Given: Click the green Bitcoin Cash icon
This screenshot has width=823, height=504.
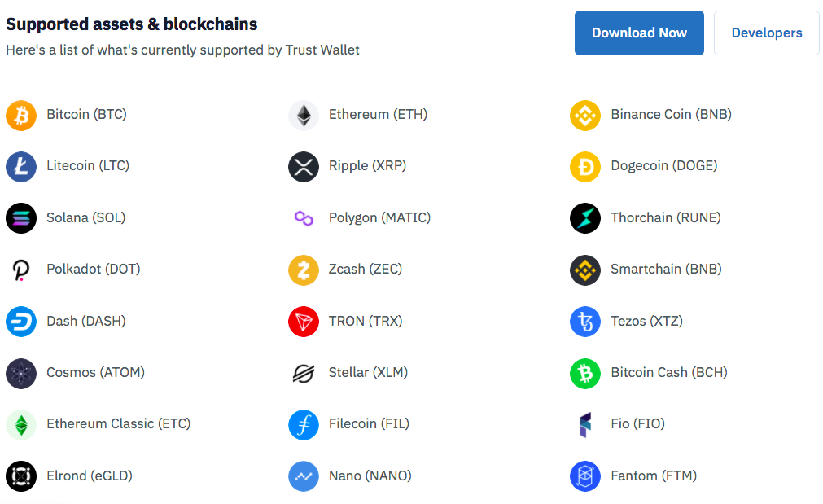Looking at the screenshot, I should pyautogui.click(x=585, y=373).
